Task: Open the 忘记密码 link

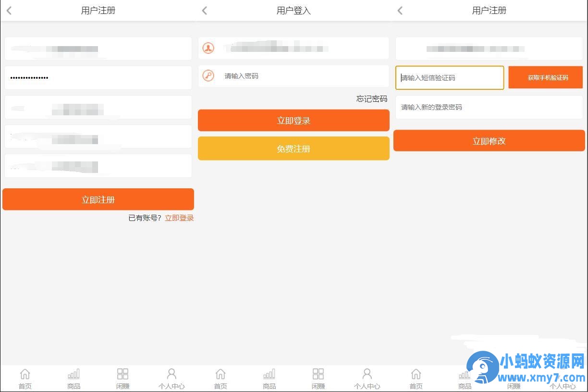Action: tap(372, 98)
